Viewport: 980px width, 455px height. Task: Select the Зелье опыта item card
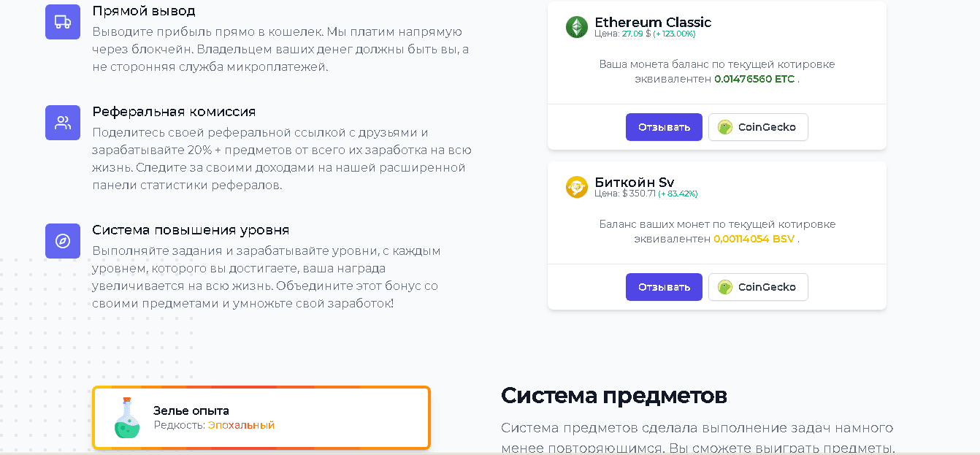pyautogui.click(x=261, y=418)
